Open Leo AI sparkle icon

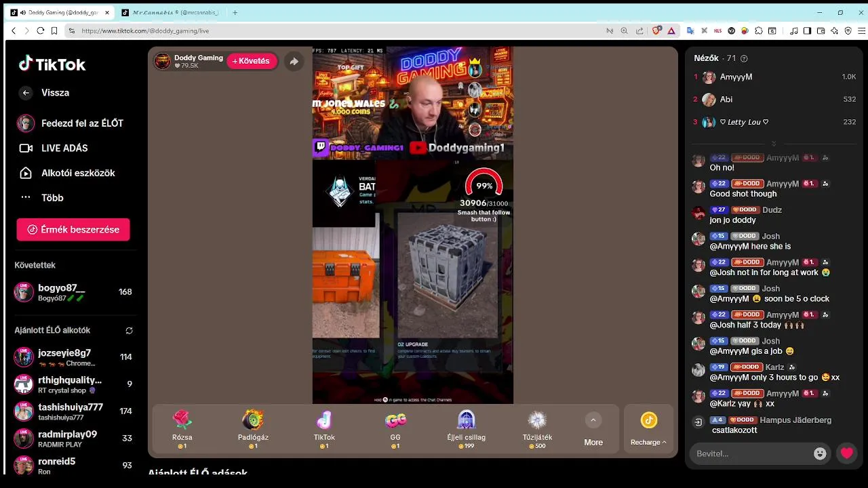click(x=834, y=30)
